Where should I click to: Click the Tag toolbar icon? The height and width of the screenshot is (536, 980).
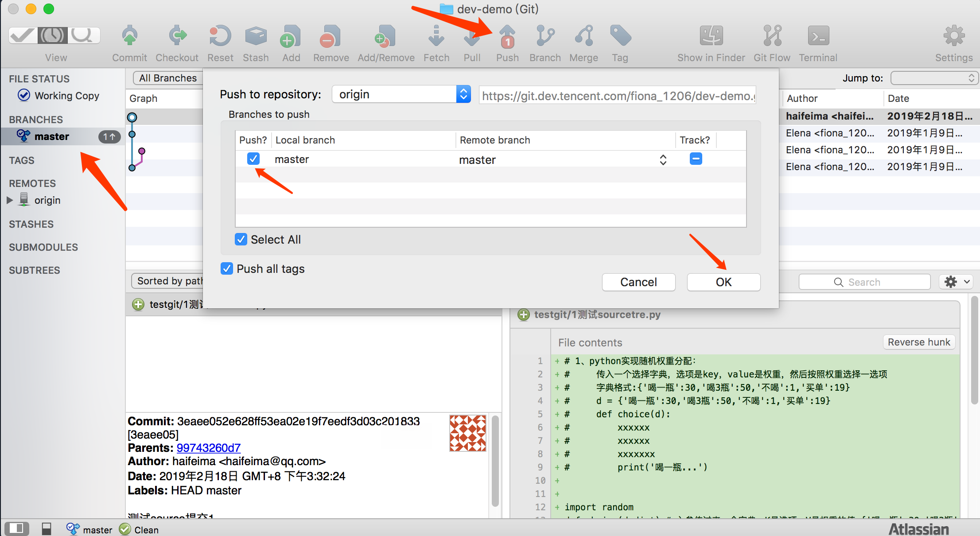coord(620,43)
